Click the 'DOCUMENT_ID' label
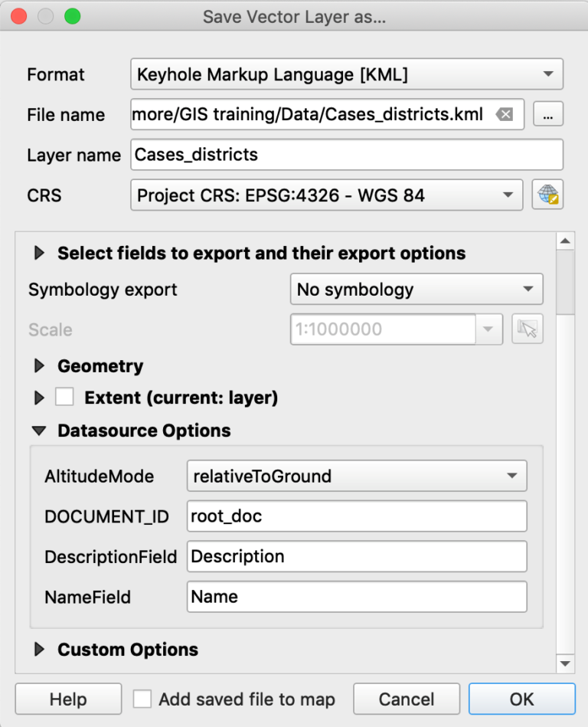This screenshot has width=588, height=727. pyautogui.click(x=106, y=516)
